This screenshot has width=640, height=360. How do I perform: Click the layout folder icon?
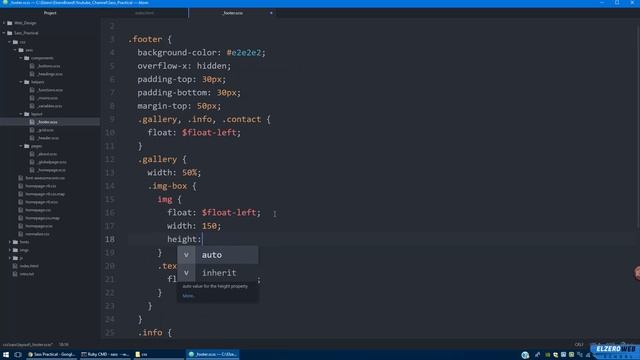tap(27, 114)
